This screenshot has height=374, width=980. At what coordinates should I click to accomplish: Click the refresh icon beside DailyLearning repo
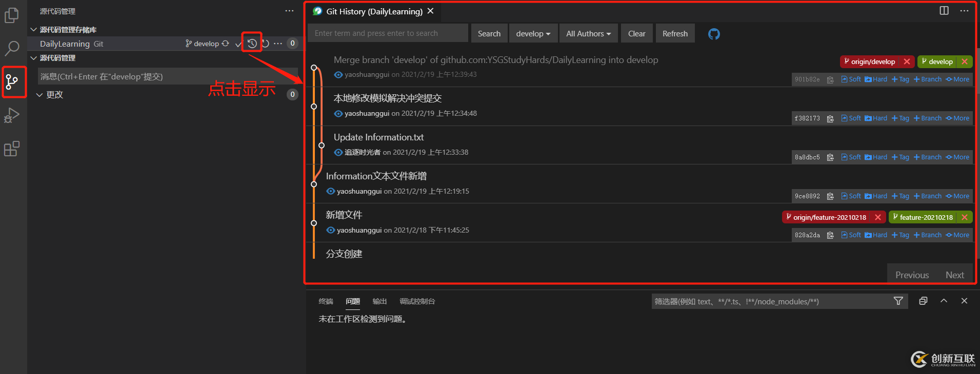click(x=265, y=44)
